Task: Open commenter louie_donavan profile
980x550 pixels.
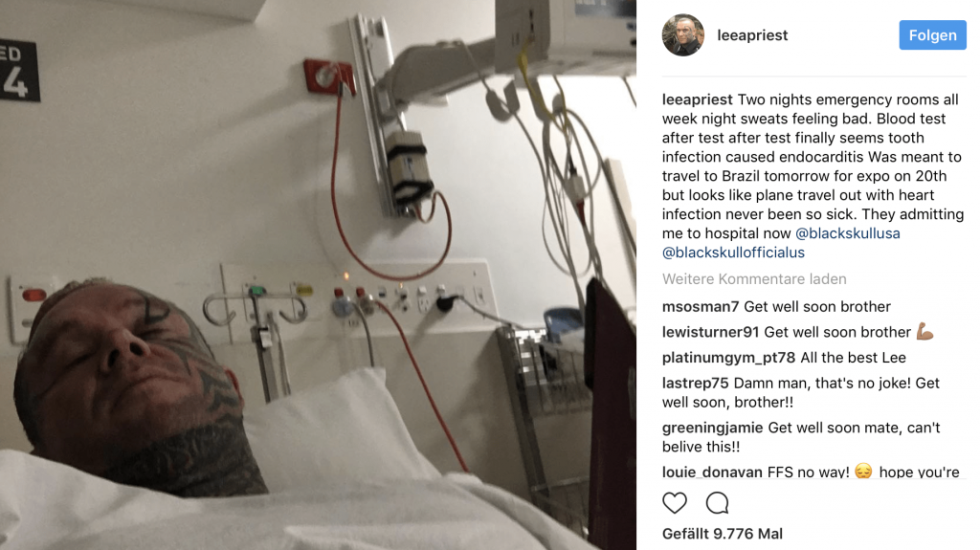Action: tap(712, 472)
